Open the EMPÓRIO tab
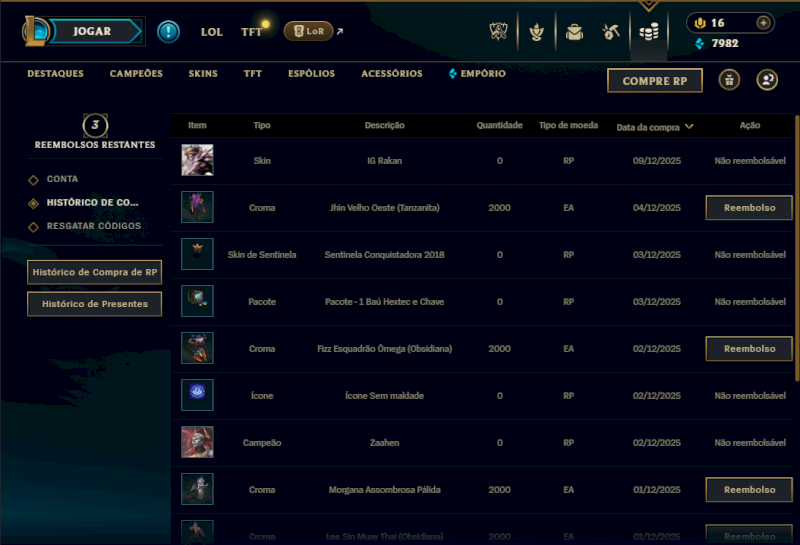Image resolution: width=800 pixels, height=545 pixels. [x=478, y=73]
